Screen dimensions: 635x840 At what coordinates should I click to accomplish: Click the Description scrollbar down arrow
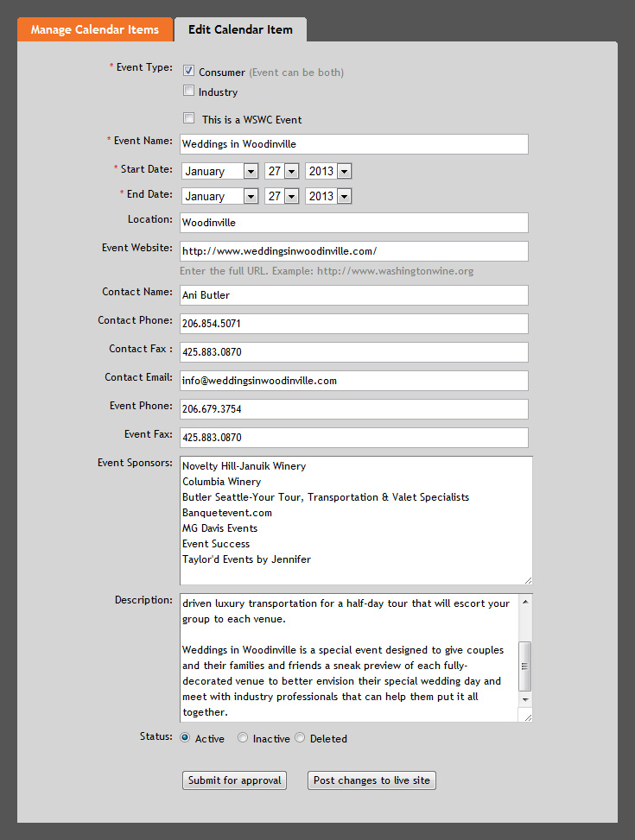click(525, 699)
